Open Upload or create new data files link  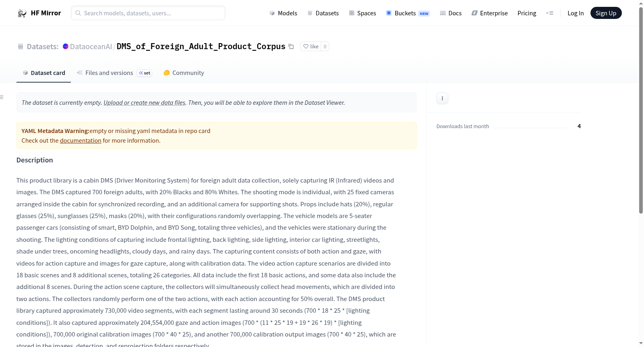point(144,103)
